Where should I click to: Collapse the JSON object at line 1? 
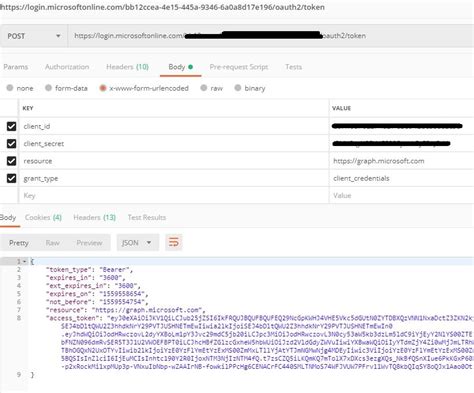pos(25,262)
